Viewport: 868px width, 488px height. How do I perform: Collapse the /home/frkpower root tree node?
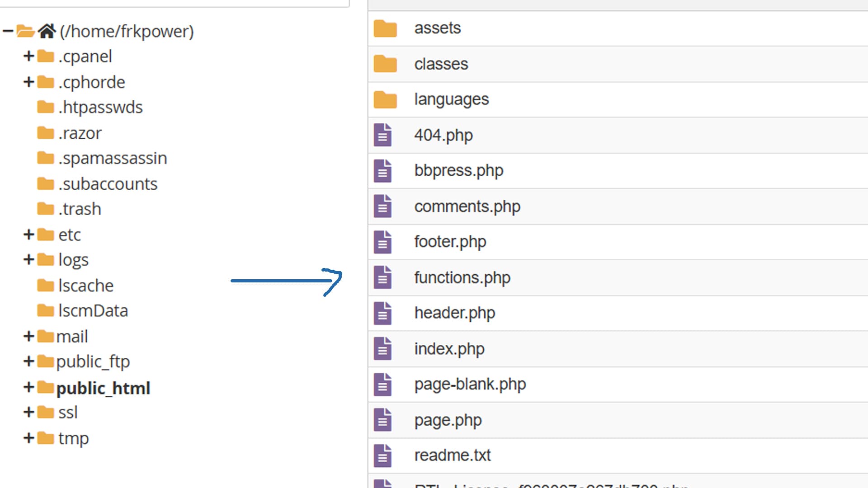tap(8, 31)
